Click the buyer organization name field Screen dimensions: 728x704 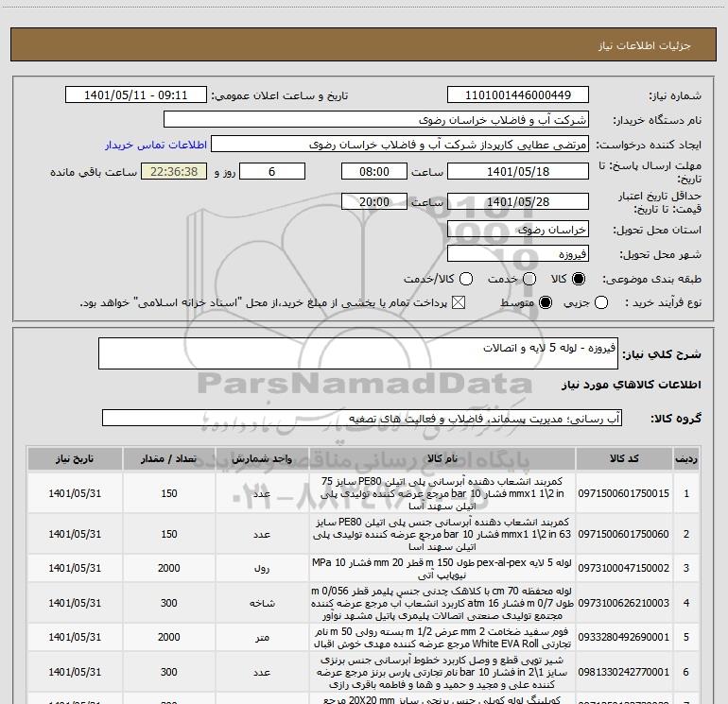click(x=376, y=120)
